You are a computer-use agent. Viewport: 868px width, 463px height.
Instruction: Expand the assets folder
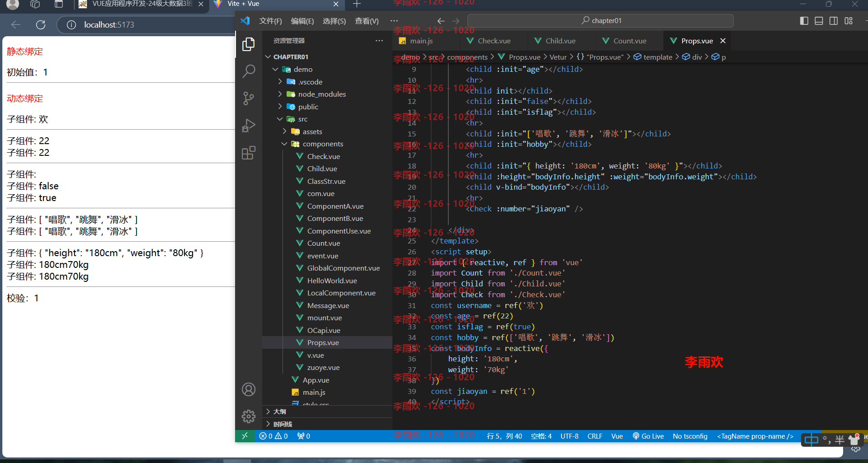[327, 131]
